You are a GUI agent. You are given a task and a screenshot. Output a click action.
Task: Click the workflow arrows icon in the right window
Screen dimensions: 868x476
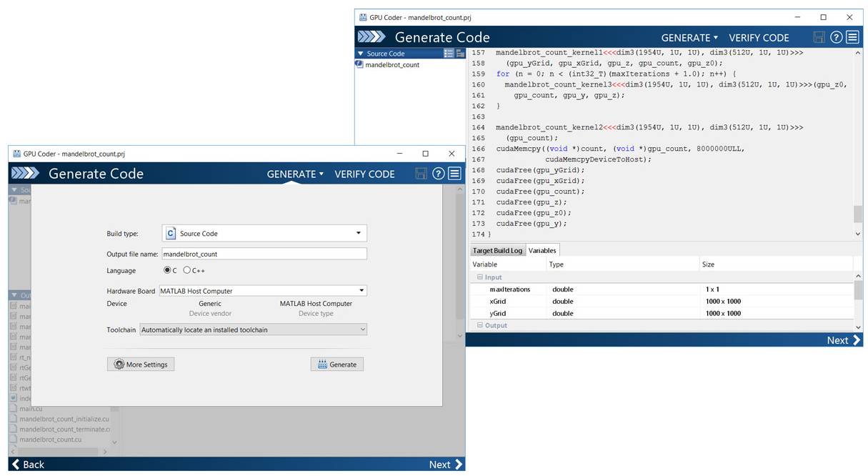(x=371, y=37)
